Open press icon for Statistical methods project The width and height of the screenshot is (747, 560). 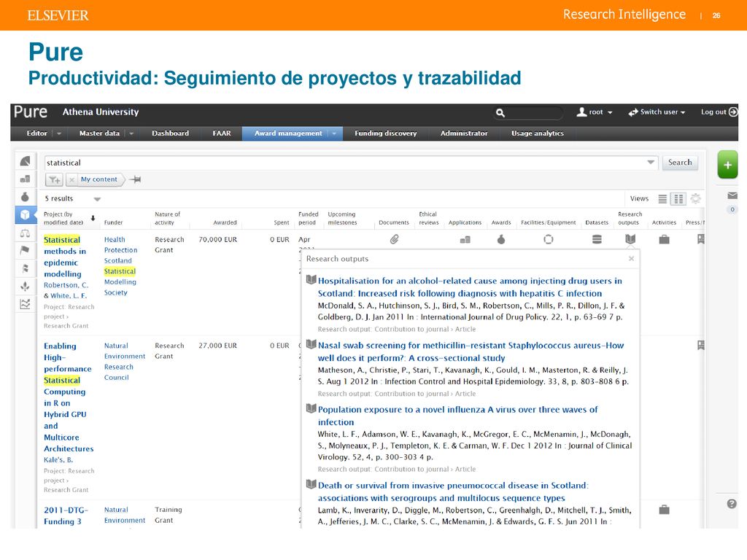[x=701, y=239]
